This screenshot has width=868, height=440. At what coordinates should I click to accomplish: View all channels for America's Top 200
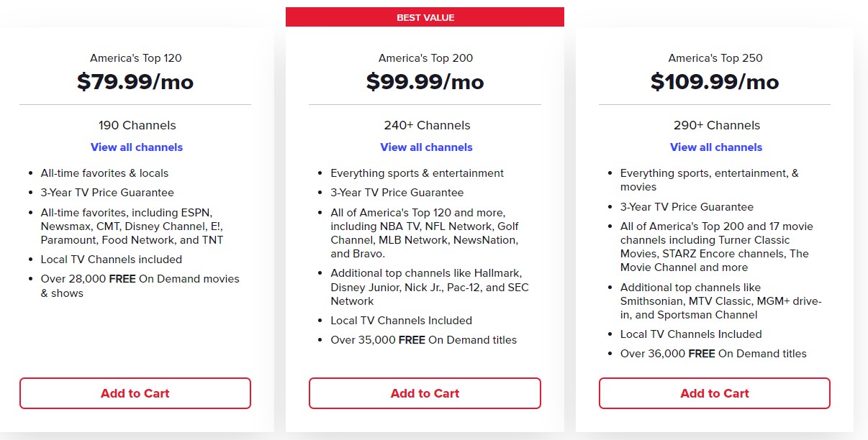[426, 147]
